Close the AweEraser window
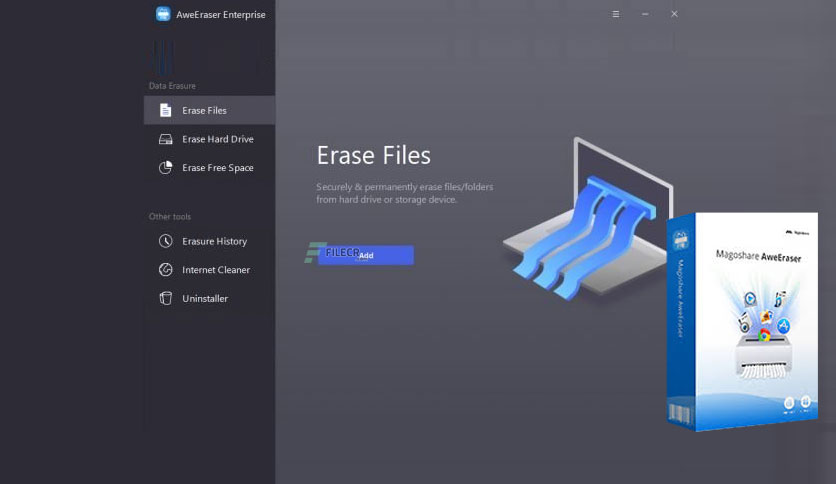The image size is (836, 484). point(674,14)
